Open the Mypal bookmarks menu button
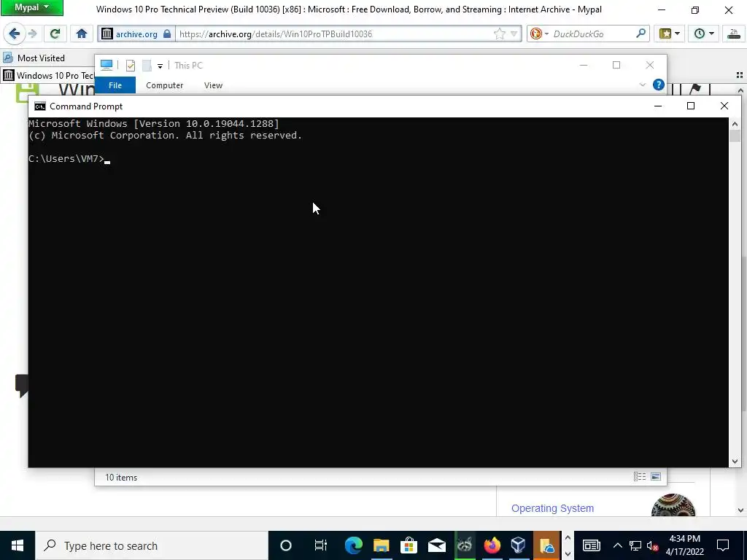This screenshot has height=560, width=747. (669, 34)
